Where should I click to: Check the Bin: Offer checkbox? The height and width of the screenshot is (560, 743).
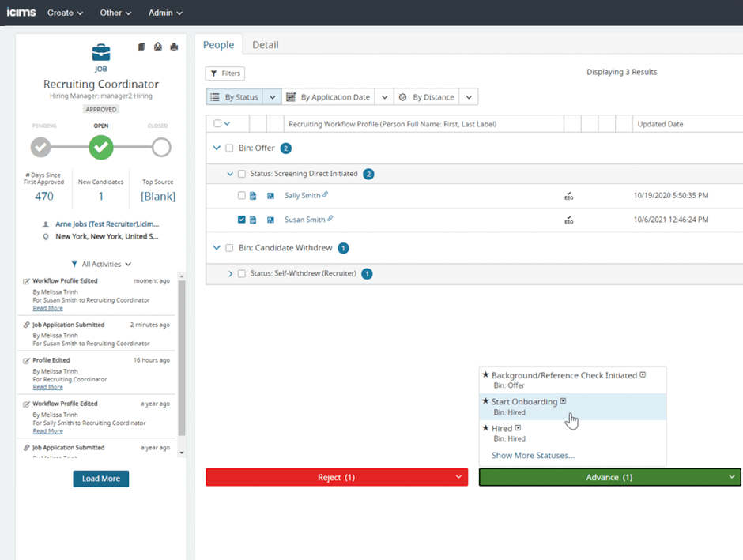229,148
